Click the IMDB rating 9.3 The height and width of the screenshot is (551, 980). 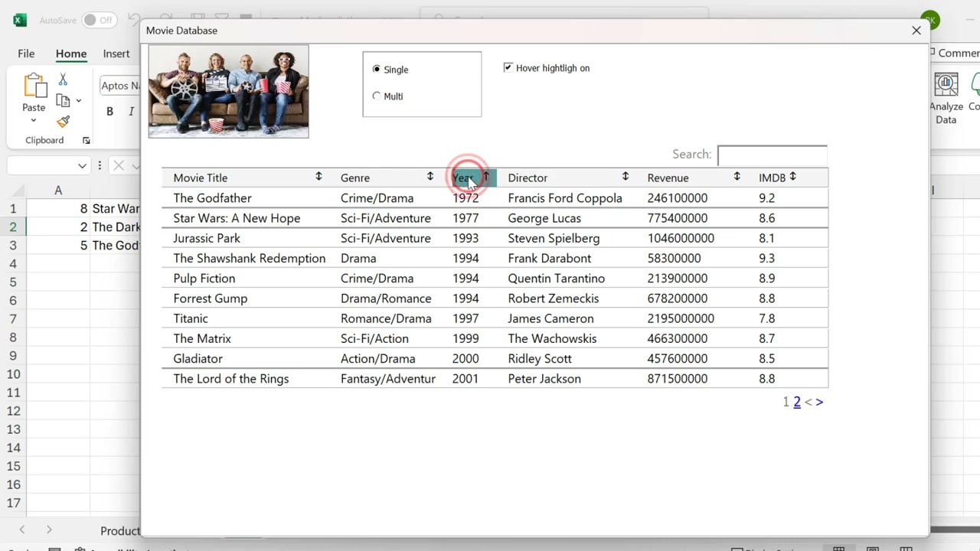pyautogui.click(x=767, y=258)
